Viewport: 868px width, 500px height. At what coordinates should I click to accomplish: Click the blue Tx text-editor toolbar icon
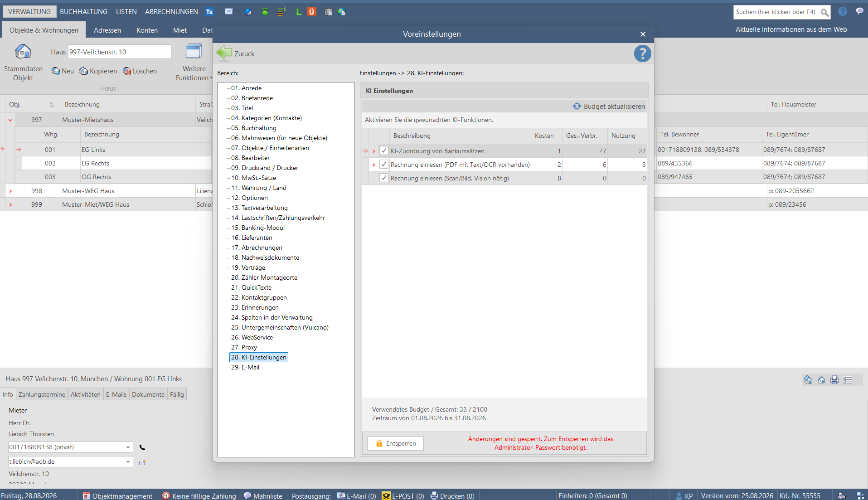tap(209, 12)
